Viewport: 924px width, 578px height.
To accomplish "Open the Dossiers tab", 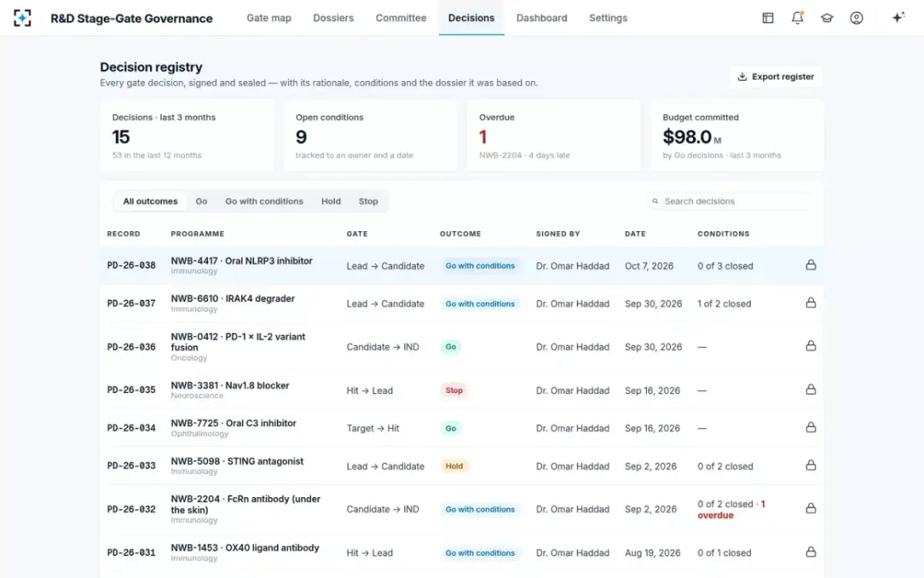I will 333,18.
